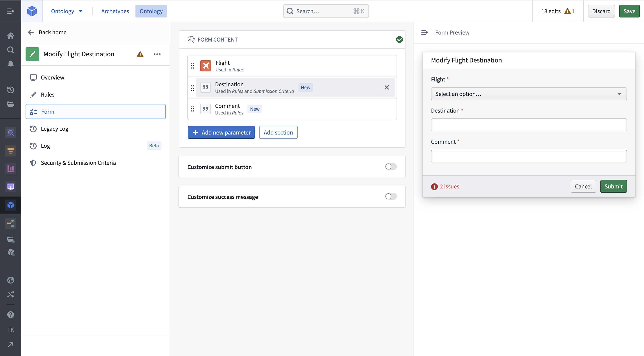Open the globe icon in sidebar

[10, 280]
